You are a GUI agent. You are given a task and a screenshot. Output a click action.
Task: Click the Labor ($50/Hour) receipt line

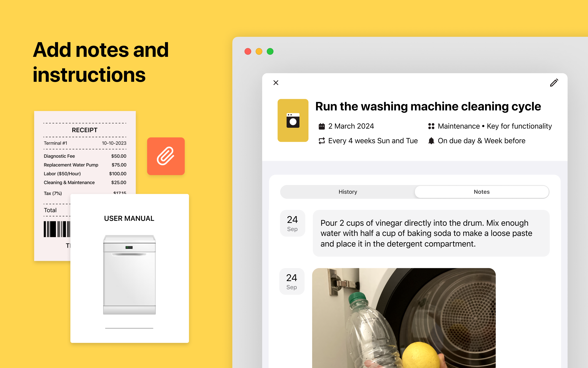(x=85, y=174)
